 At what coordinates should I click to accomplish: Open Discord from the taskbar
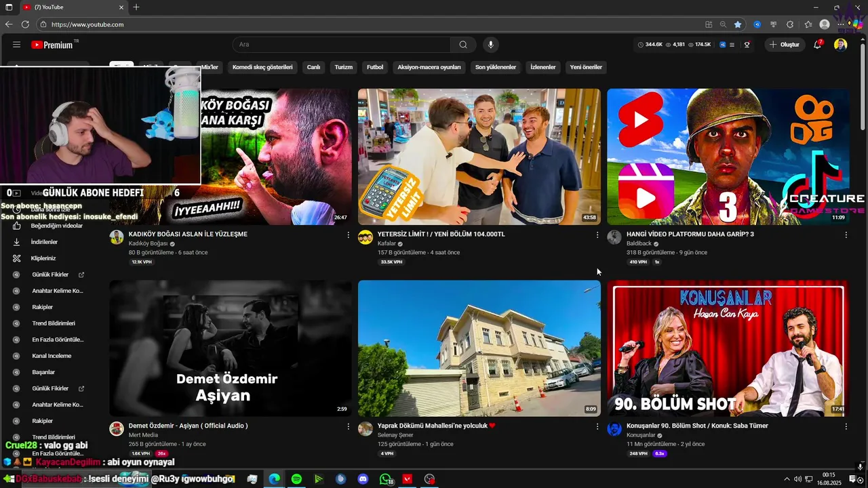pos(363,479)
